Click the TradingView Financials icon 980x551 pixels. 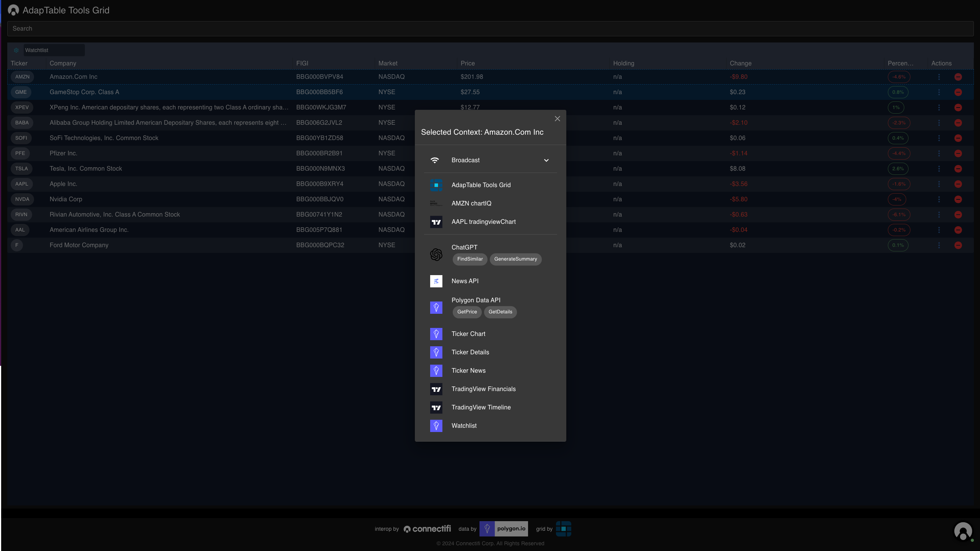coord(436,389)
